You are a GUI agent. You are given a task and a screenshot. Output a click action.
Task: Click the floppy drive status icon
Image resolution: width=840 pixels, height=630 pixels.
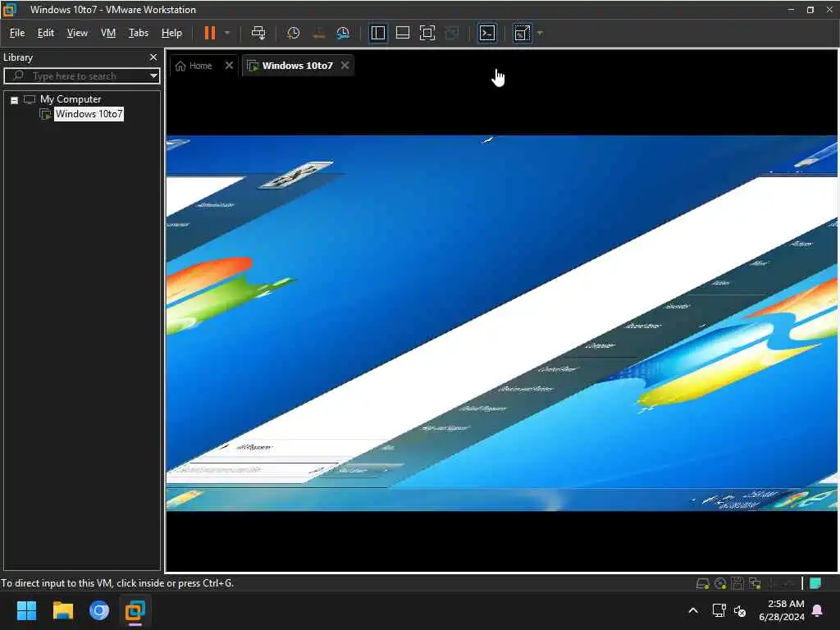point(737,584)
